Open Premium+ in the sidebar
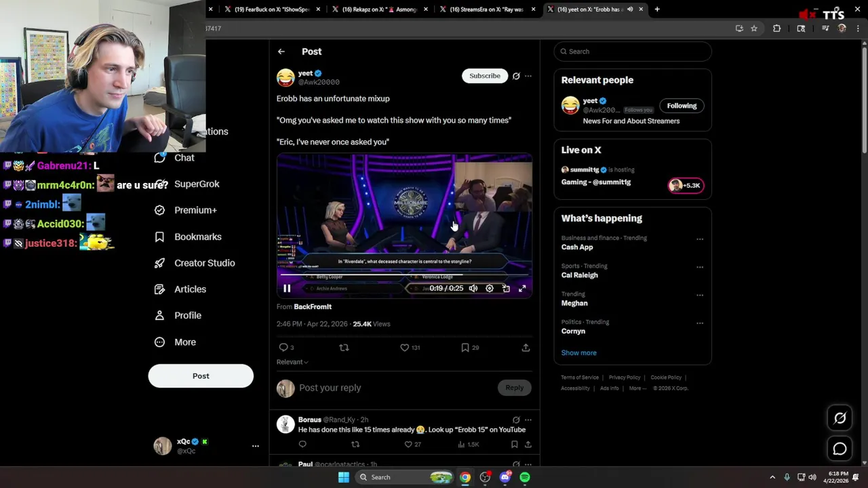The width and height of the screenshot is (868, 488). [x=185, y=210]
